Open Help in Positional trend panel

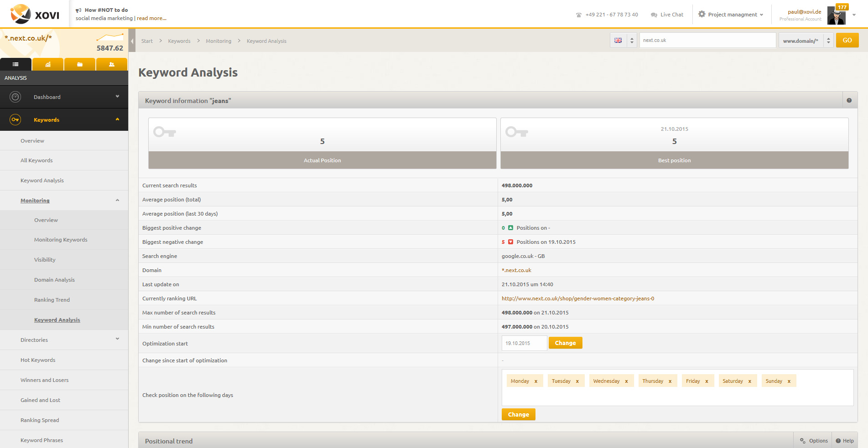[x=845, y=441]
